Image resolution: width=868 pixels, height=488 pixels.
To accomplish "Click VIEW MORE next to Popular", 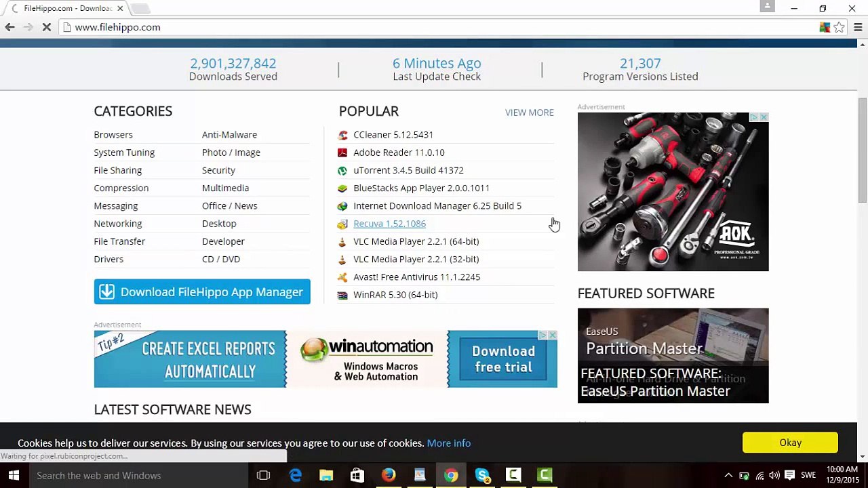I will (x=530, y=113).
